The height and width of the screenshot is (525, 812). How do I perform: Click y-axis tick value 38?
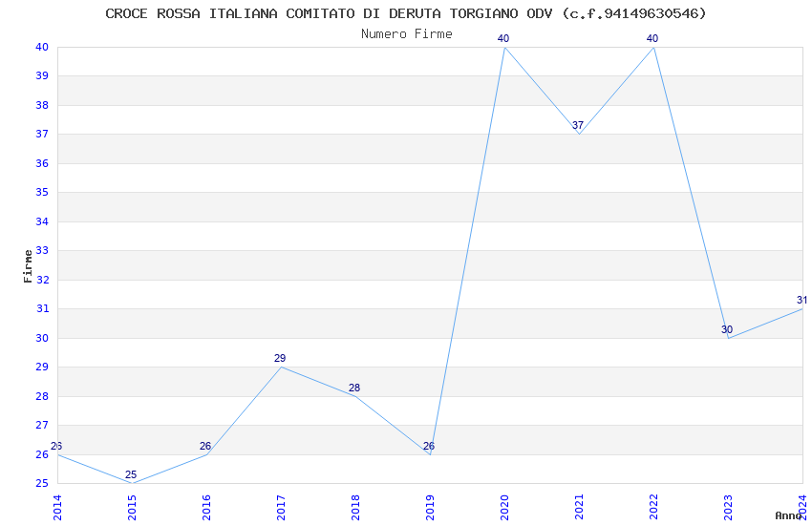click(42, 105)
